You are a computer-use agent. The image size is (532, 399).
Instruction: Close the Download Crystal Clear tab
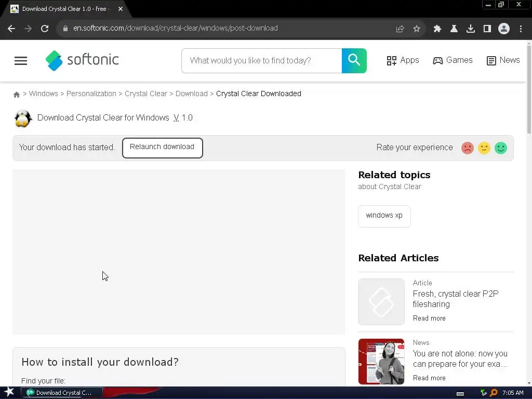click(121, 9)
